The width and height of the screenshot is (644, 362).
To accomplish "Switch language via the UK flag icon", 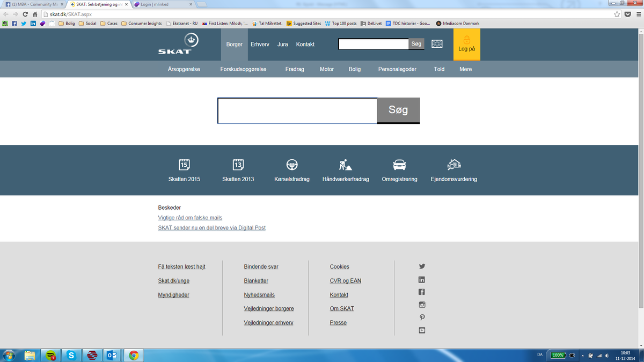I will (x=437, y=44).
